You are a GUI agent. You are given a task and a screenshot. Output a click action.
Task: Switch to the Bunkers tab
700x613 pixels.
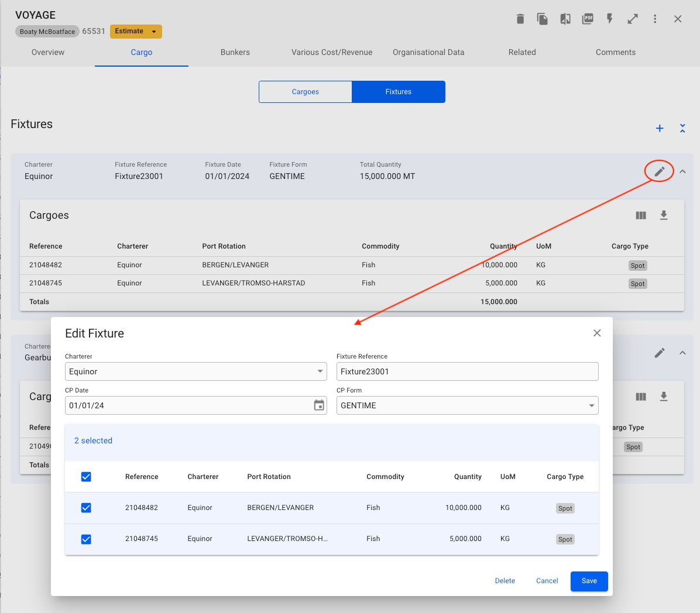[235, 52]
